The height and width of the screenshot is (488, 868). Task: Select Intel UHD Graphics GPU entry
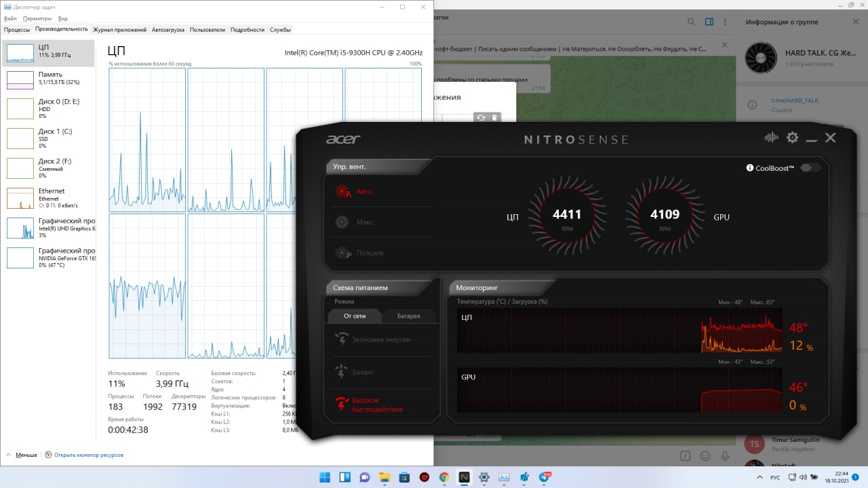click(48, 228)
